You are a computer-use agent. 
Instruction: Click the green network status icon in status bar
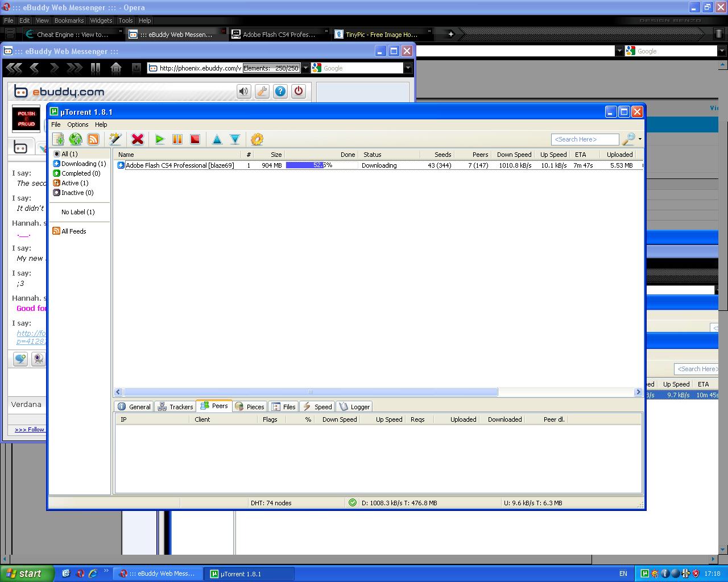tap(353, 502)
